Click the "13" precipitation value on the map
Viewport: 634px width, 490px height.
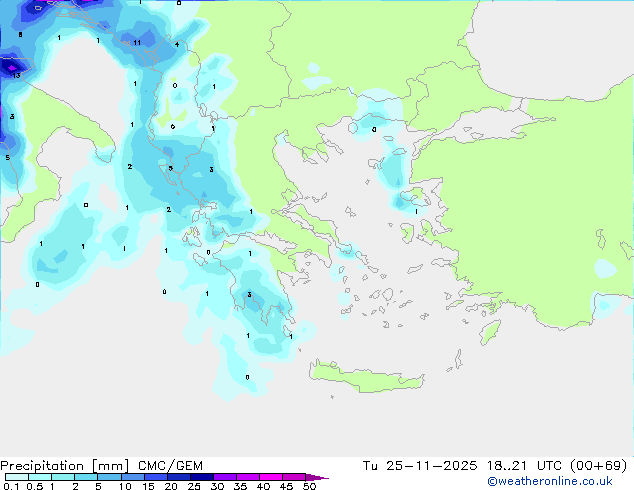[x=16, y=76]
